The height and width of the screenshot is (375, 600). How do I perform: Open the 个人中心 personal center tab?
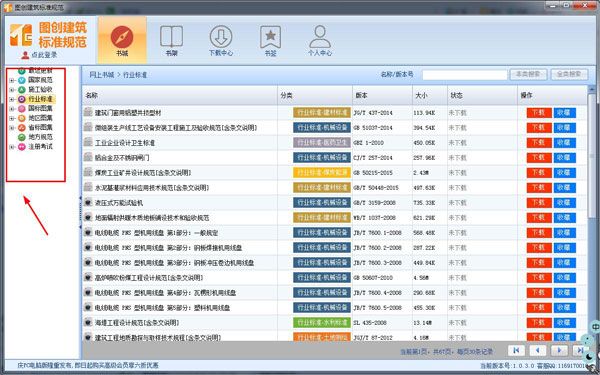point(320,40)
